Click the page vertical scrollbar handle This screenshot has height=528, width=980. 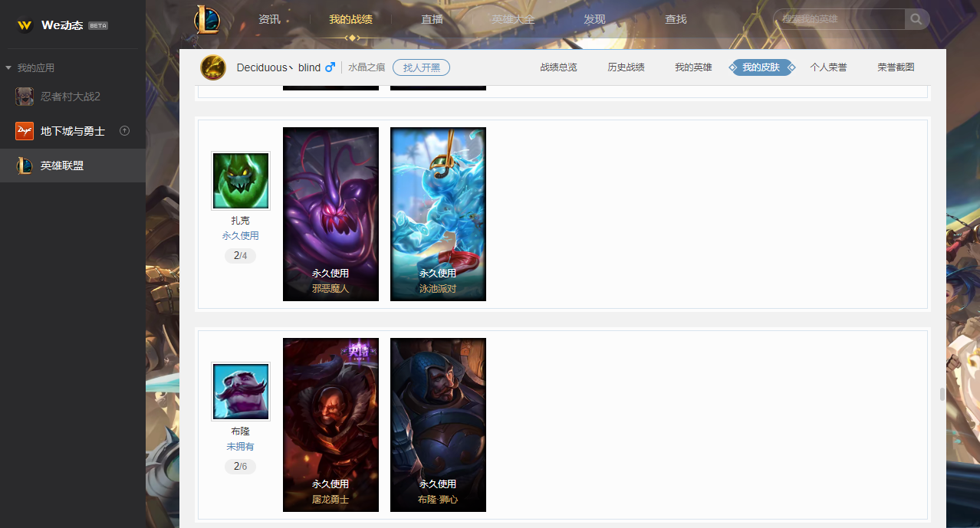(942, 395)
